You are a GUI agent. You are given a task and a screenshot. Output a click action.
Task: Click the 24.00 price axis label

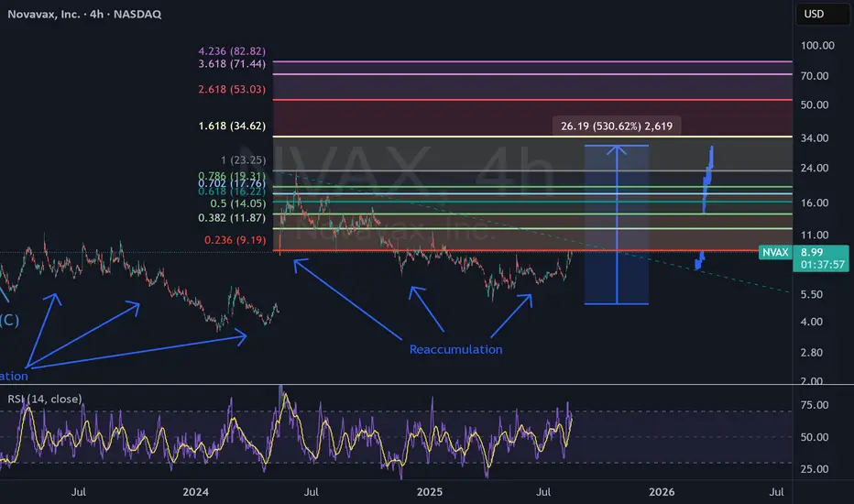pos(815,169)
